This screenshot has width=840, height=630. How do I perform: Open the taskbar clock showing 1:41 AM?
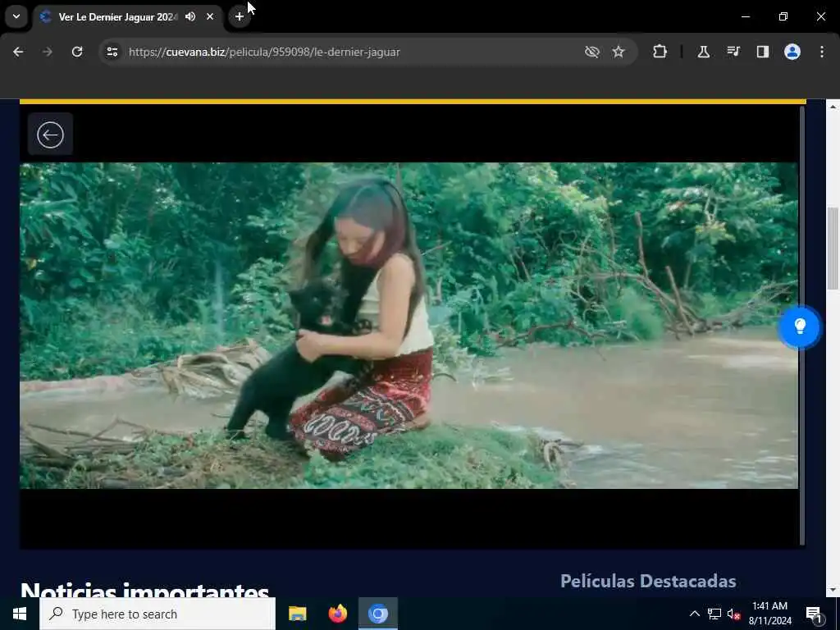click(769, 614)
